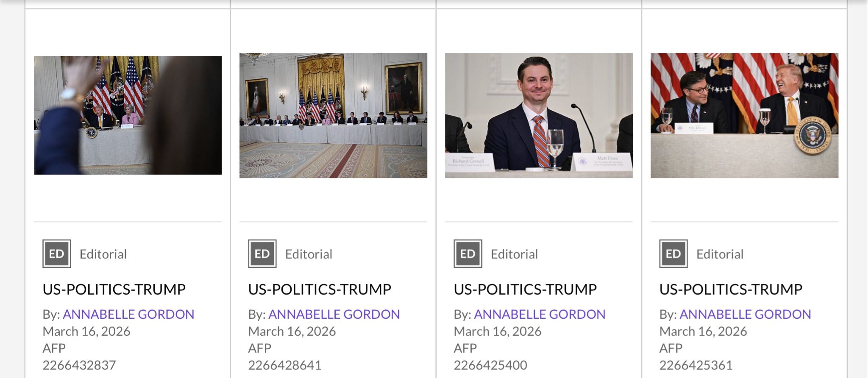Click the ED icon above photo ID 2266425361
Screen dimensions: 868x378
point(673,254)
